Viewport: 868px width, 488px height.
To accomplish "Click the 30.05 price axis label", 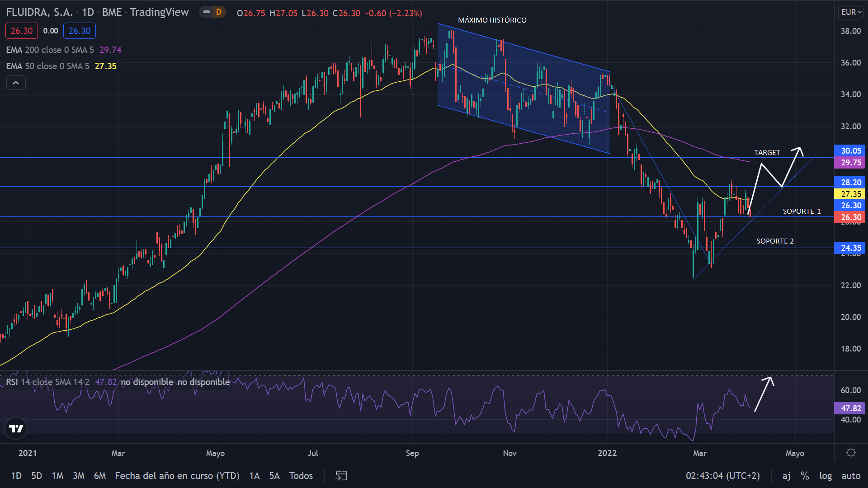I will [849, 151].
